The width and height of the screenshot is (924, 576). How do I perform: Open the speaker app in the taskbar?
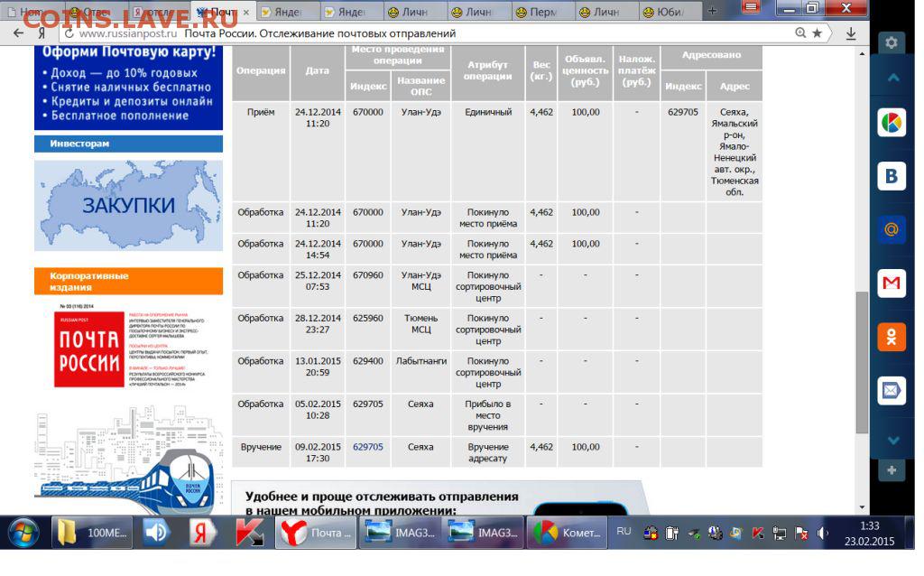pos(157,533)
